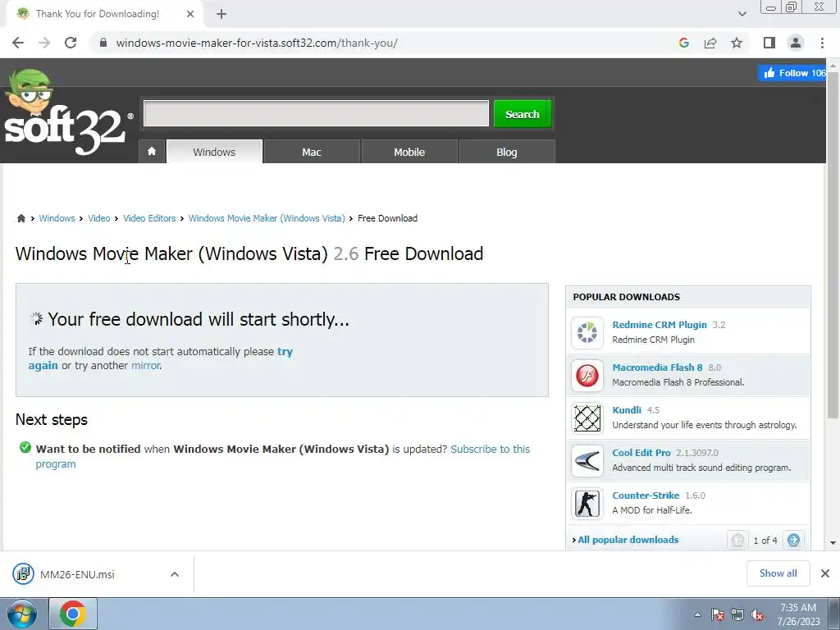
Task: Open Chrome three-dot menu
Action: click(822, 43)
